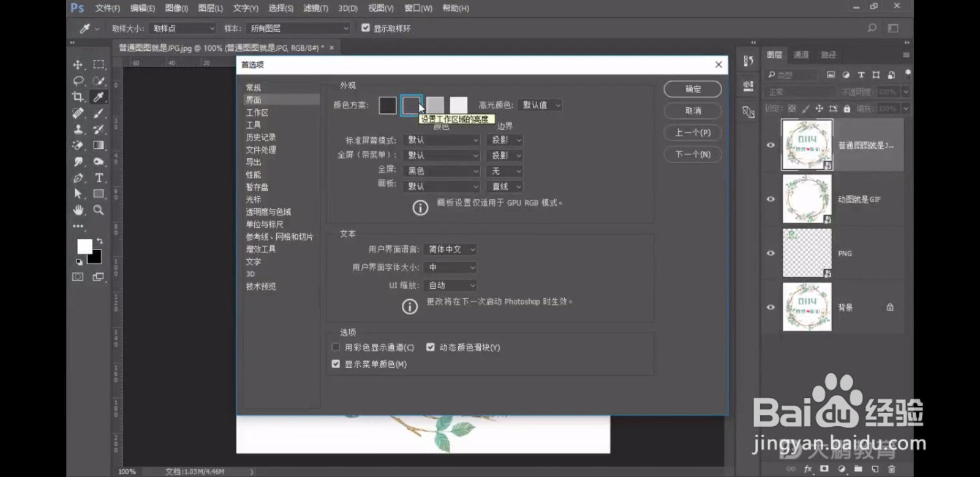Screen dimensions: 980x477
Task: Select the Healing Brush tool
Action: click(78, 113)
